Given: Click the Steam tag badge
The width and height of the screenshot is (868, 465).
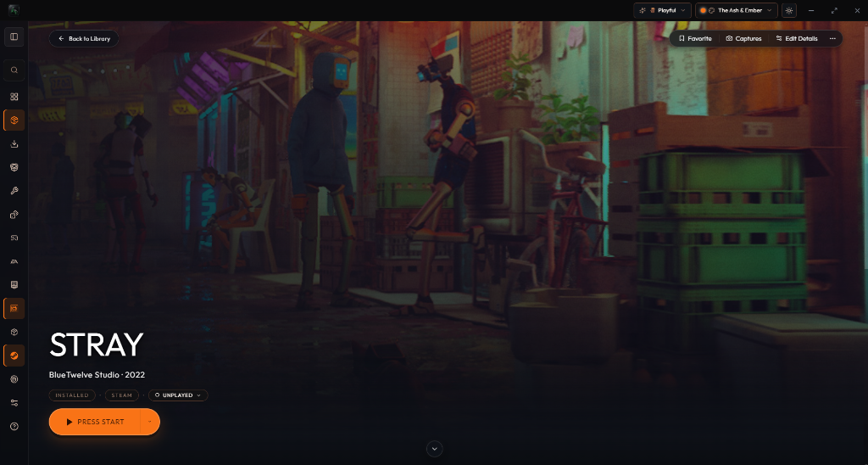Looking at the screenshot, I should (x=122, y=395).
